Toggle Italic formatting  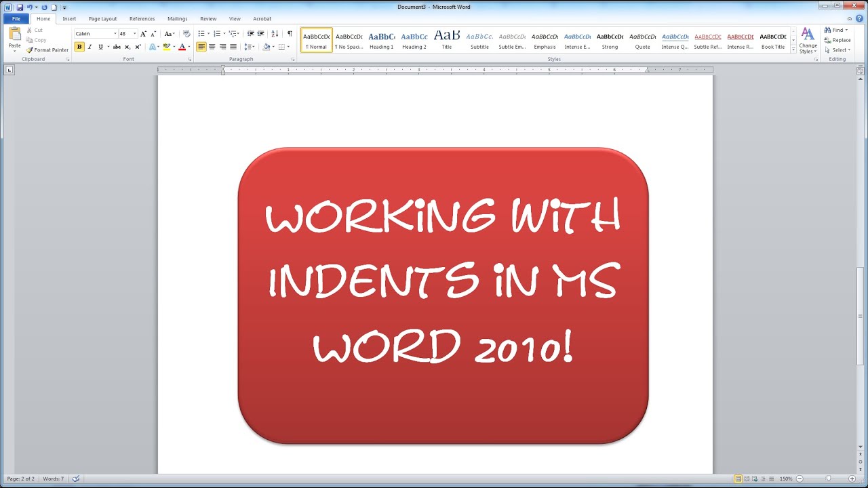[90, 47]
